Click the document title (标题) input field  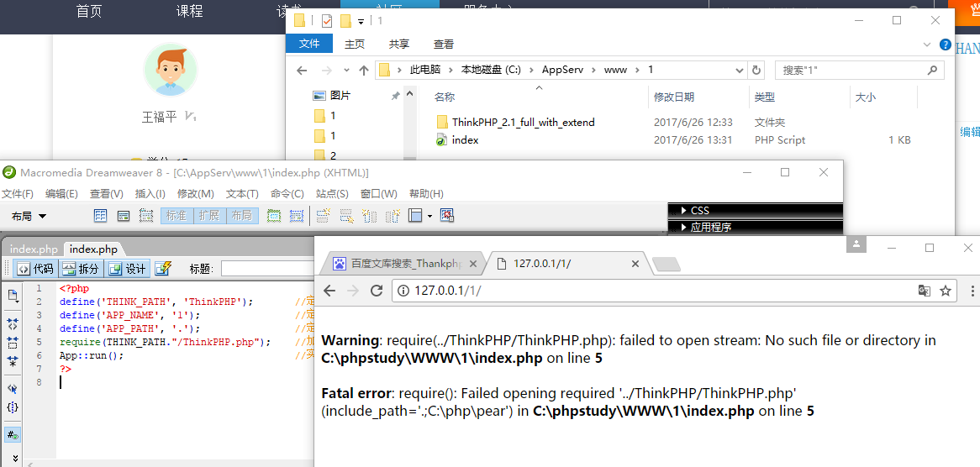[x=267, y=269]
